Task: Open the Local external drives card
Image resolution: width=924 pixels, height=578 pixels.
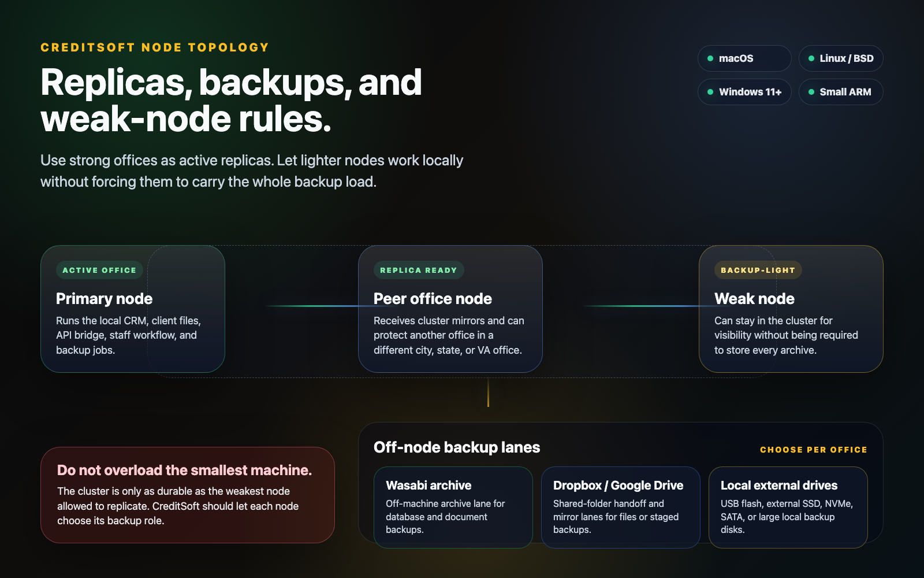Action: pyautogui.click(x=788, y=507)
